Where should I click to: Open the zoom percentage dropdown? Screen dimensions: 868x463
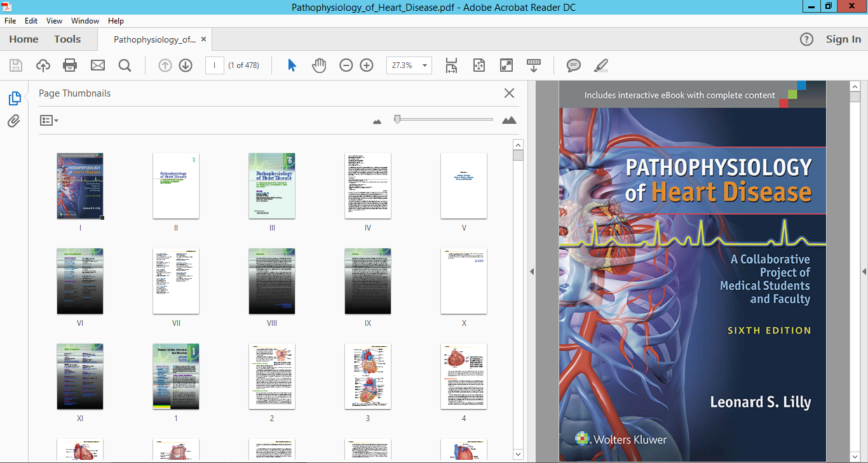425,65
